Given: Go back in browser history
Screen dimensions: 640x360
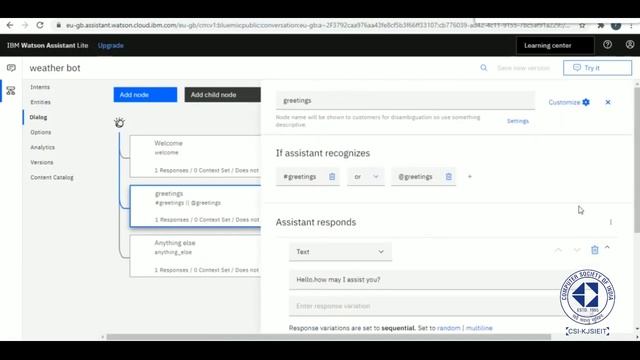Looking at the screenshot, I should pos(10,25).
